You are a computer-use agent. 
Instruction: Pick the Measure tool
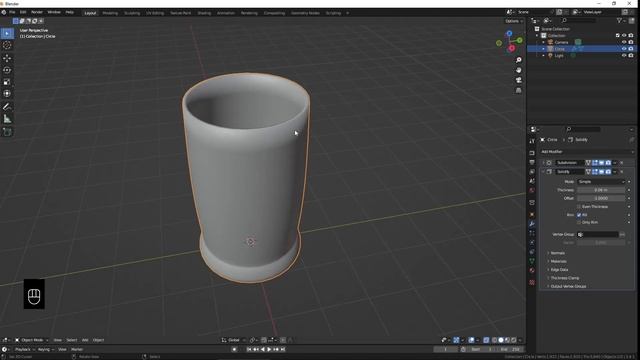pyautogui.click(x=7, y=119)
